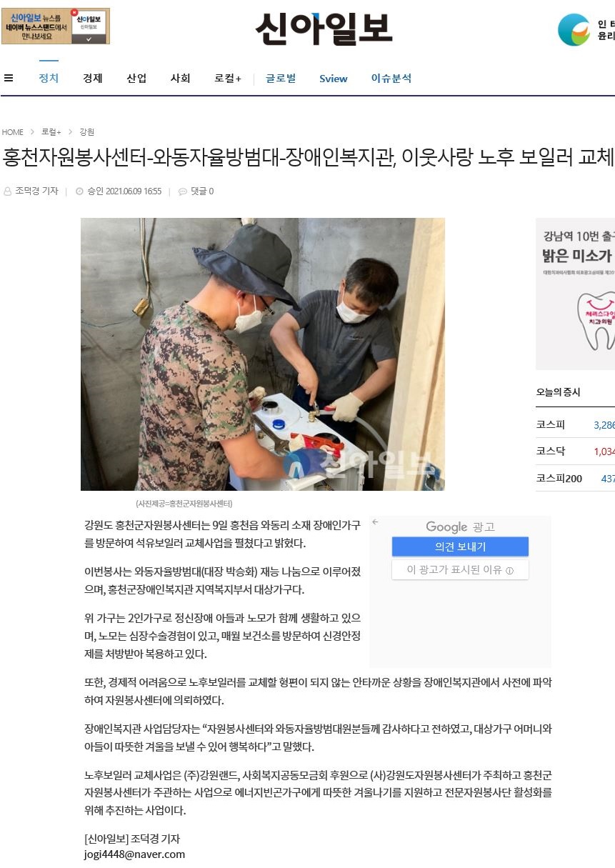Click the comment bubble icon 댓글 0
Image resolution: width=615 pixels, height=868 pixels.
pos(183,191)
